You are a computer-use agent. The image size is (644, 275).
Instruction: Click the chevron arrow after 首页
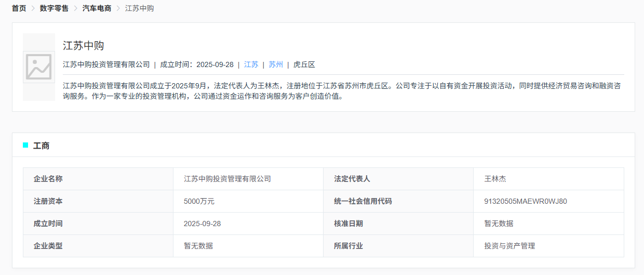pos(33,8)
